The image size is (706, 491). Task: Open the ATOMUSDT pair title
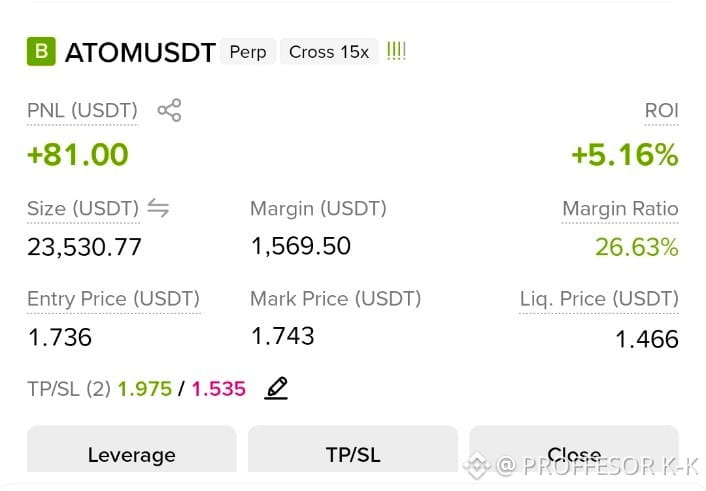[140, 52]
